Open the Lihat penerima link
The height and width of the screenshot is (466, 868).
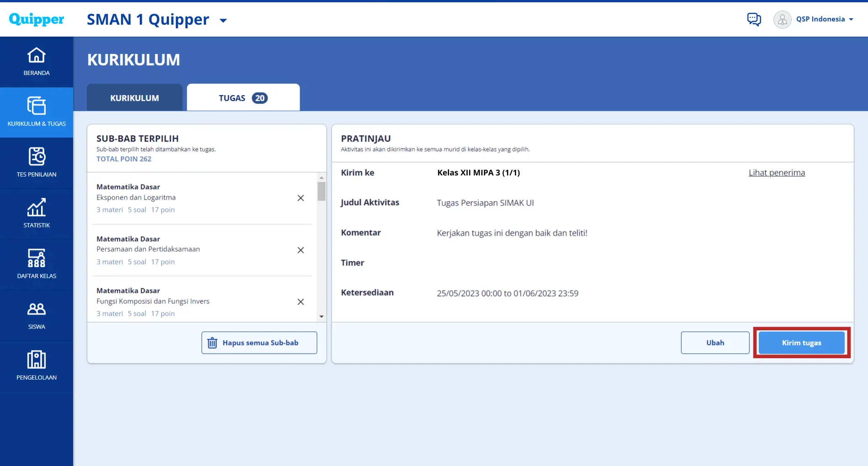(777, 173)
